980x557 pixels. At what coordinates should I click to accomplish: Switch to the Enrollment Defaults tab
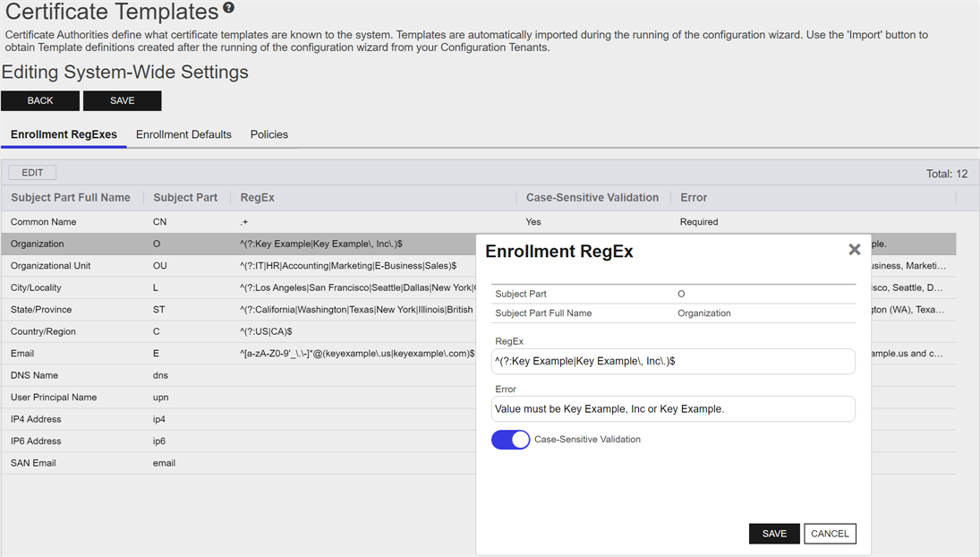click(x=183, y=134)
